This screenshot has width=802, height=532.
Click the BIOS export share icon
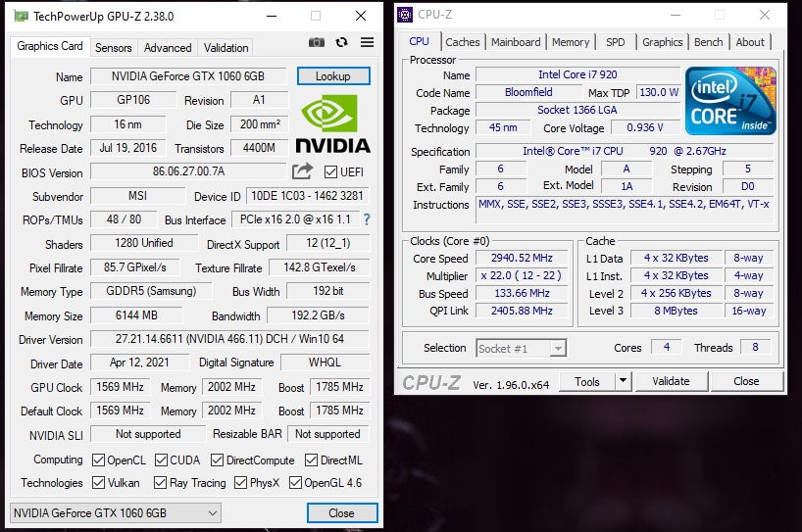pos(302,171)
